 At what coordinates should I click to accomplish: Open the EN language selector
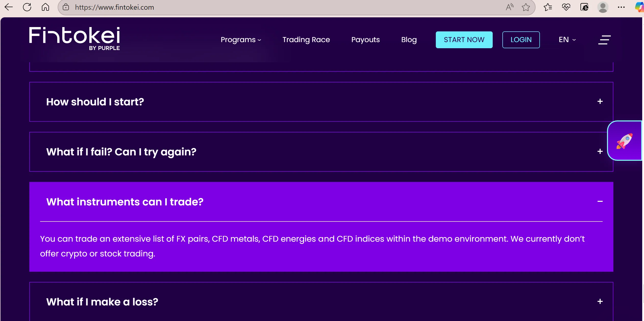[x=567, y=40]
